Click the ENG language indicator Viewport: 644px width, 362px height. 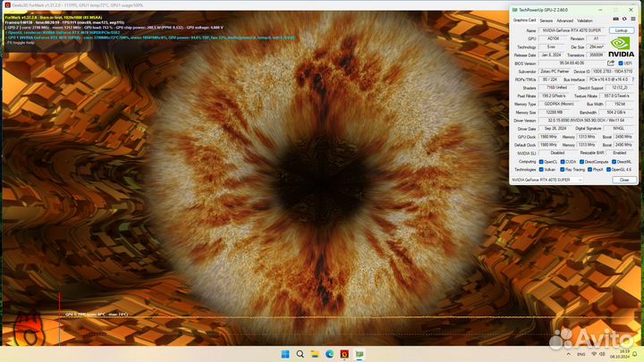point(580,354)
